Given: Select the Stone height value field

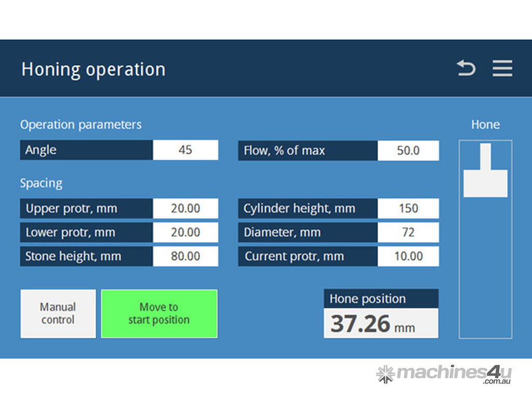Looking at the screenshot, I should coord(185,256).
